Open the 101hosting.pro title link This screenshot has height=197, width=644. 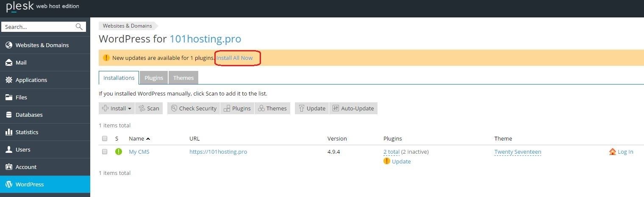(205, 39)
